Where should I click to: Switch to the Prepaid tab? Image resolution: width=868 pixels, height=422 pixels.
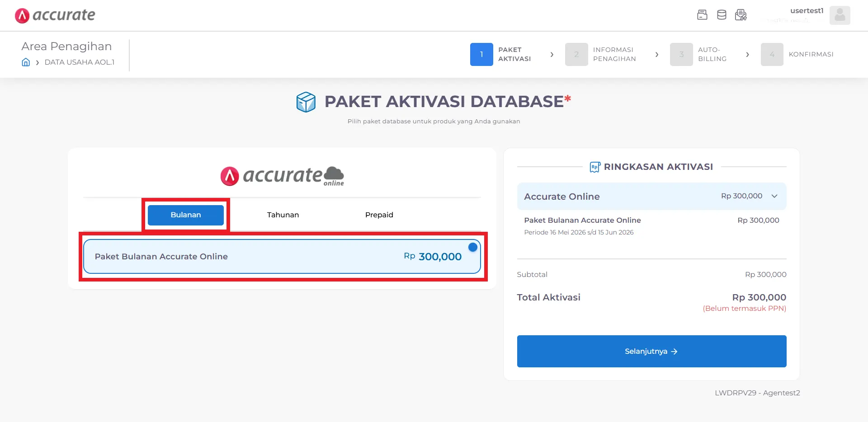[x=379, y=215]
